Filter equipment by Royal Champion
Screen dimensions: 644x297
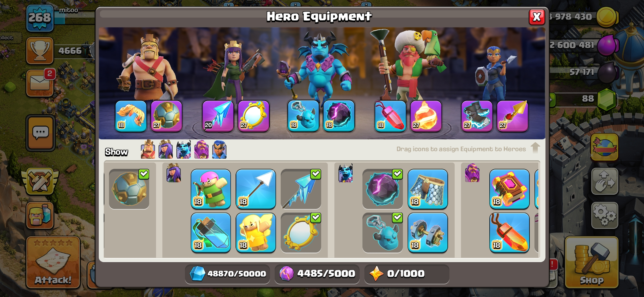[219, 149]
